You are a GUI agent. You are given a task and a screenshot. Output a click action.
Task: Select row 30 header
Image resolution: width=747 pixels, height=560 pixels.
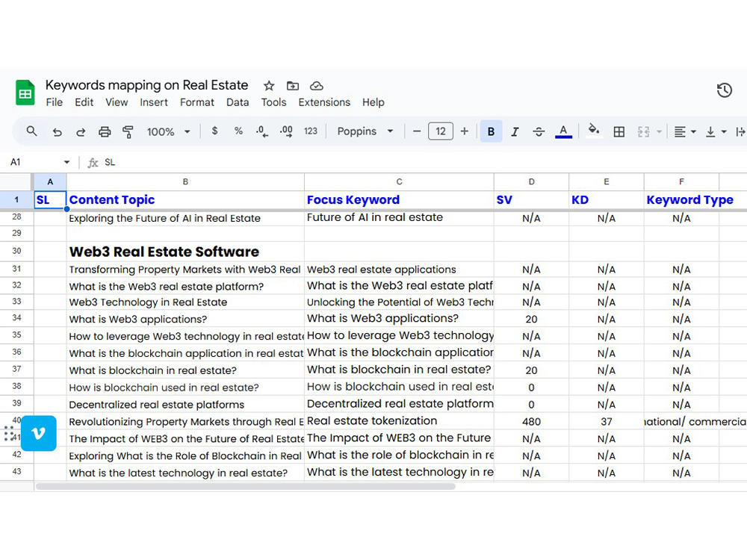click(x=16, y=251)
